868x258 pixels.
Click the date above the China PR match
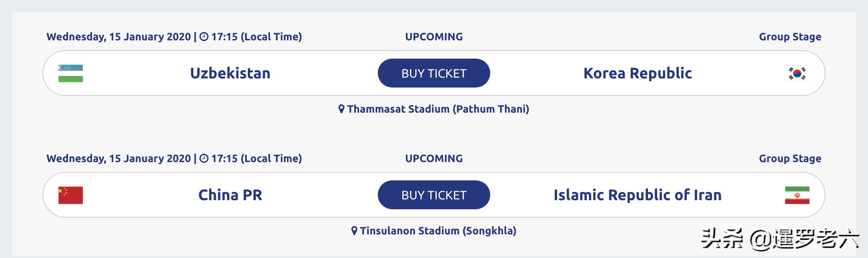[x=119, y=159]
